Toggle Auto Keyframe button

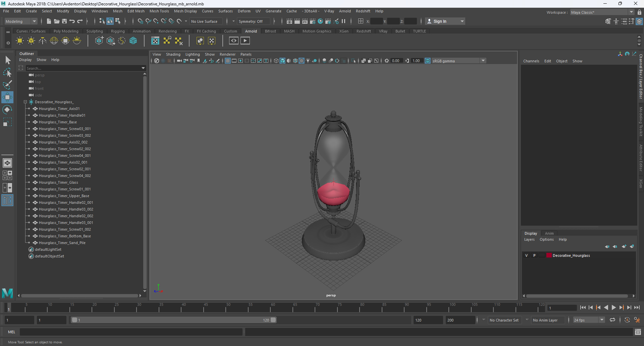point(627,320)
